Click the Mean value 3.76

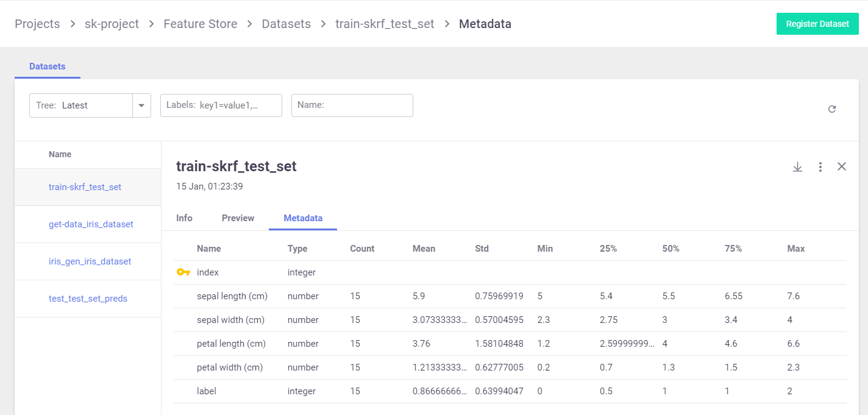421,344
